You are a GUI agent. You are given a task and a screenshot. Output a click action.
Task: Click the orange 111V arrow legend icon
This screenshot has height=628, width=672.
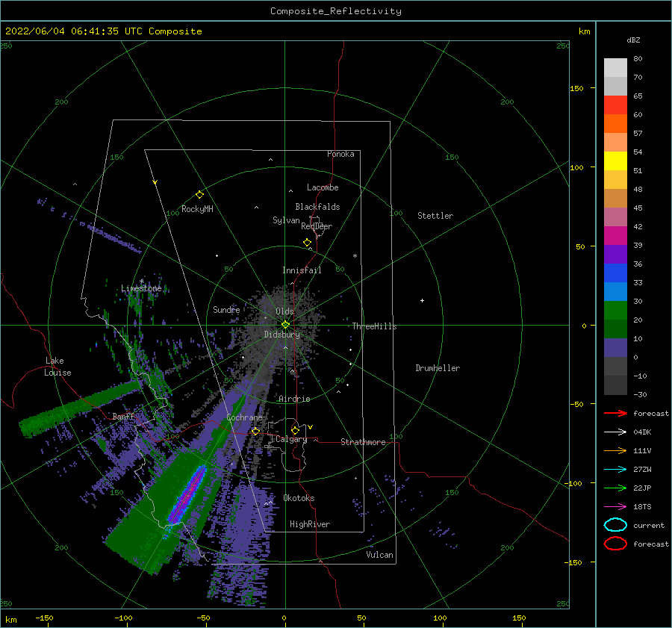click(x=615, y=450)
